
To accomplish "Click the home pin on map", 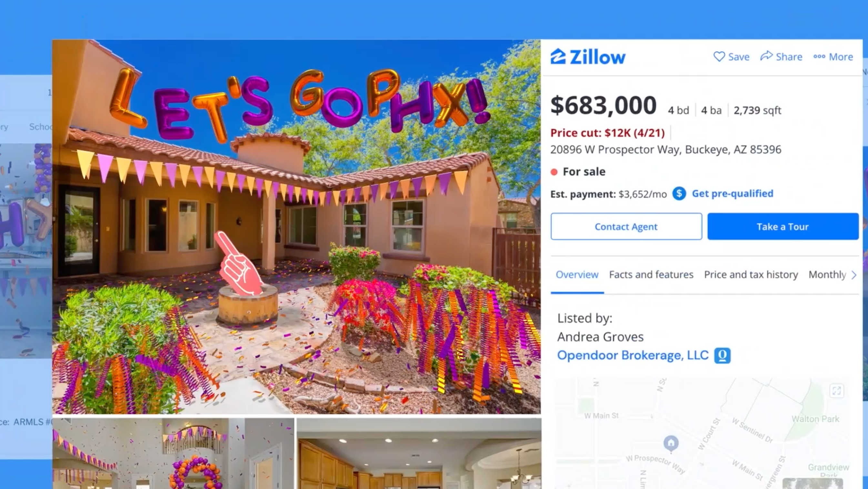I will coord(671,443).
